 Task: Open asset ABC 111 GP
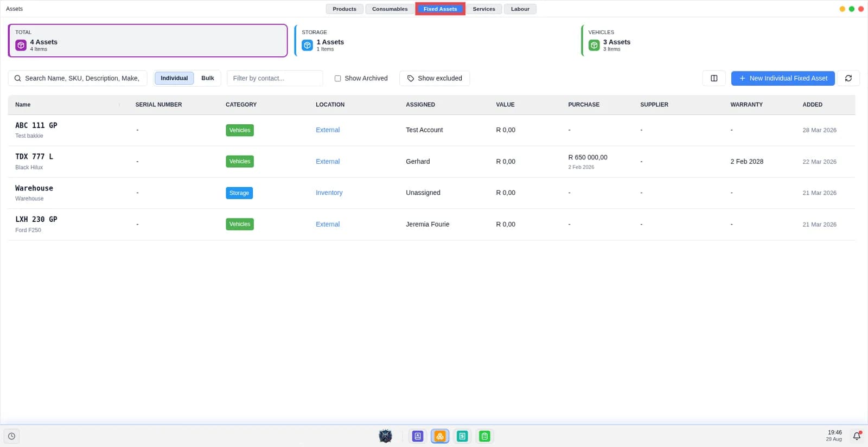point(36,125)
